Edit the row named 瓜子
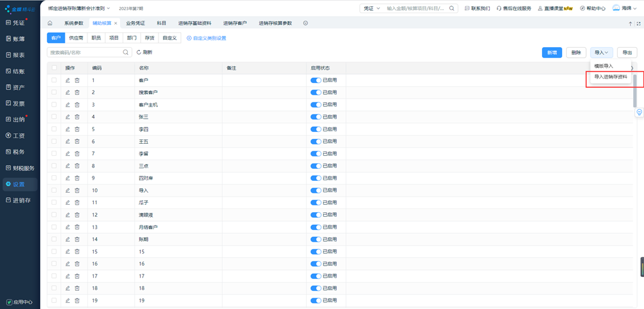Viewport: 644px width, 309px height. [x=68, y=203]
